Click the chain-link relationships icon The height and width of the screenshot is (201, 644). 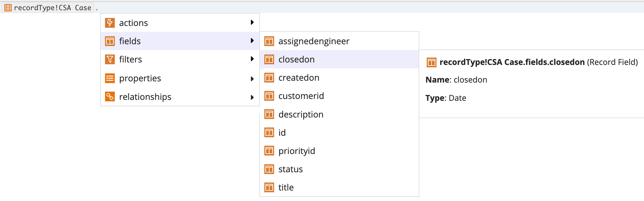[x=110, y=96]
